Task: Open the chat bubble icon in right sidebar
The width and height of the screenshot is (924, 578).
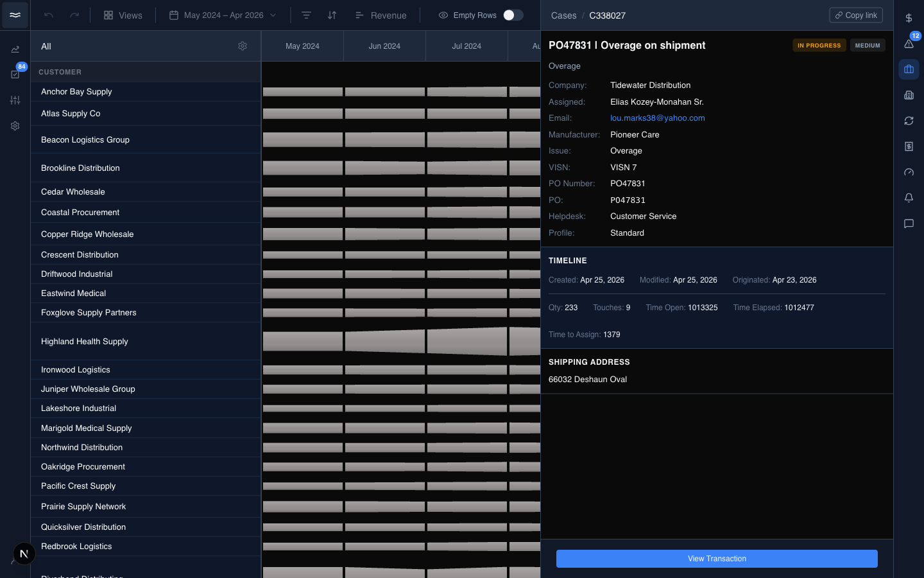Action: 909,223
